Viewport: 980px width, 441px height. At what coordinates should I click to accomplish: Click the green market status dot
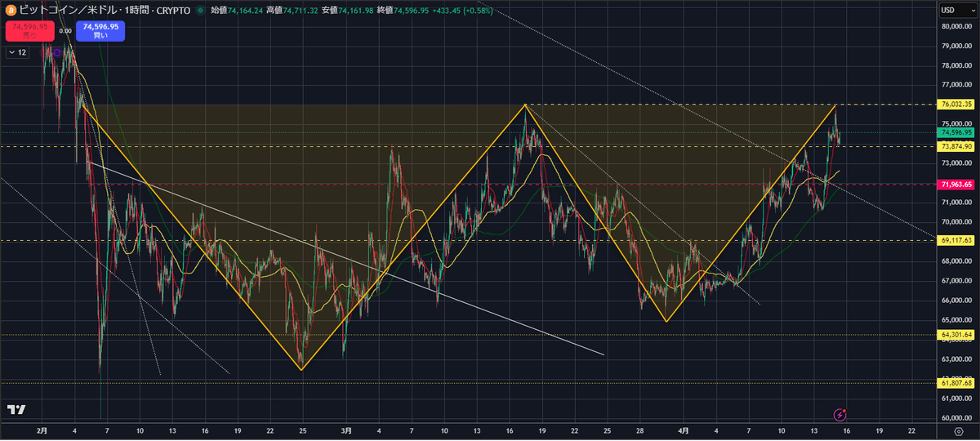202,11
